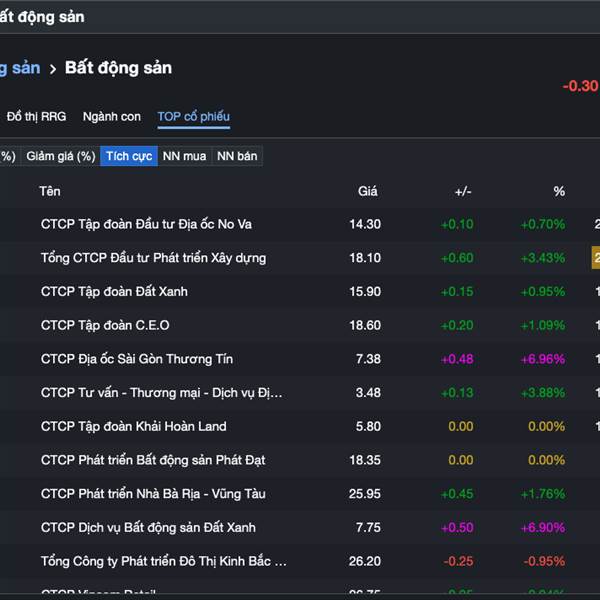This screenshot has width=600, height=600.
Task: Click the red -0.30 sector change
Action: (x=580, y=86)
